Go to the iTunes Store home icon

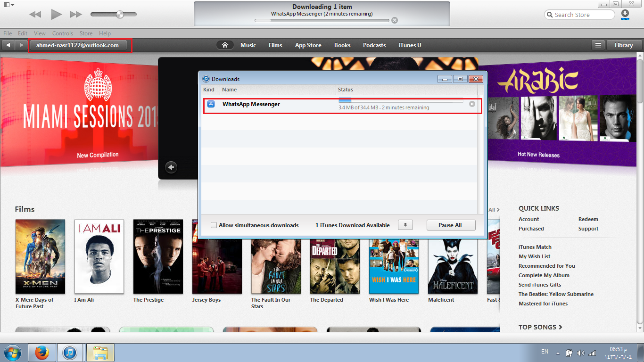click(225, 45)
